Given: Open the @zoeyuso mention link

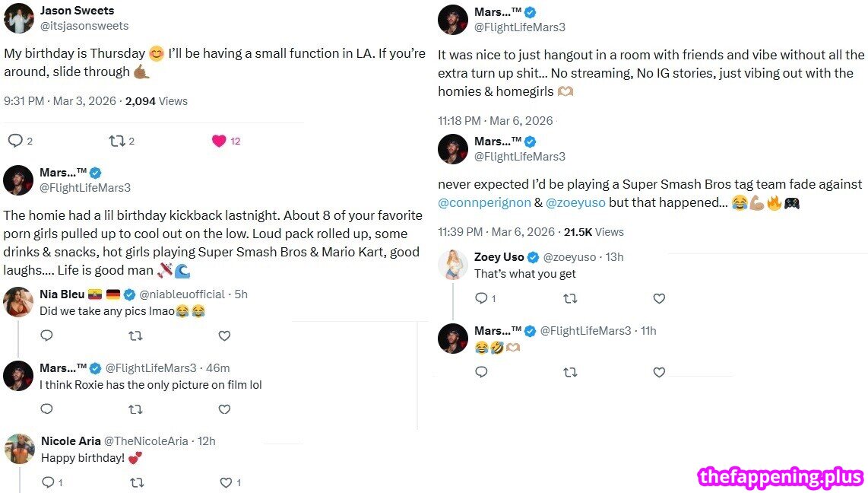Looking at the screenshot, I should pos(577,203).
